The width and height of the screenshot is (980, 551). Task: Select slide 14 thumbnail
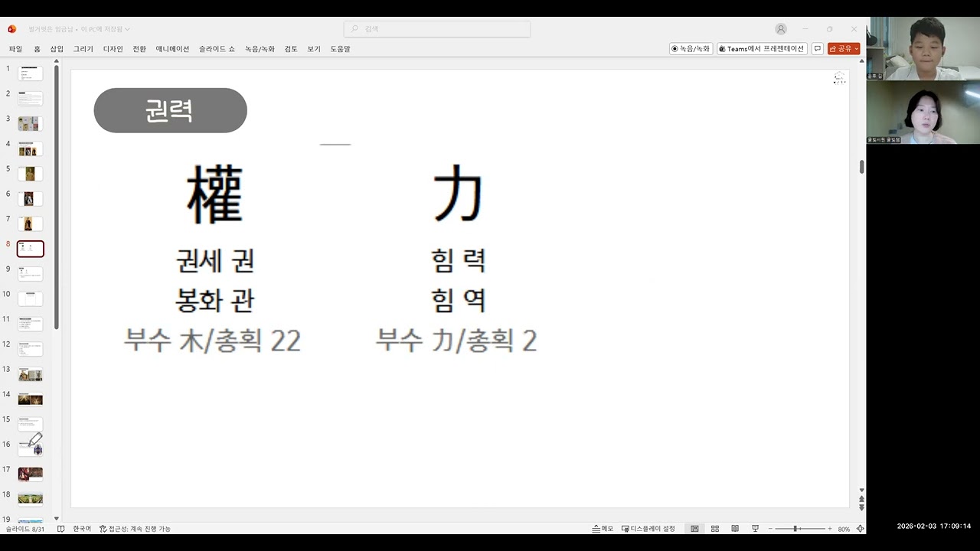pyautogui.click(x=31, y=399)
